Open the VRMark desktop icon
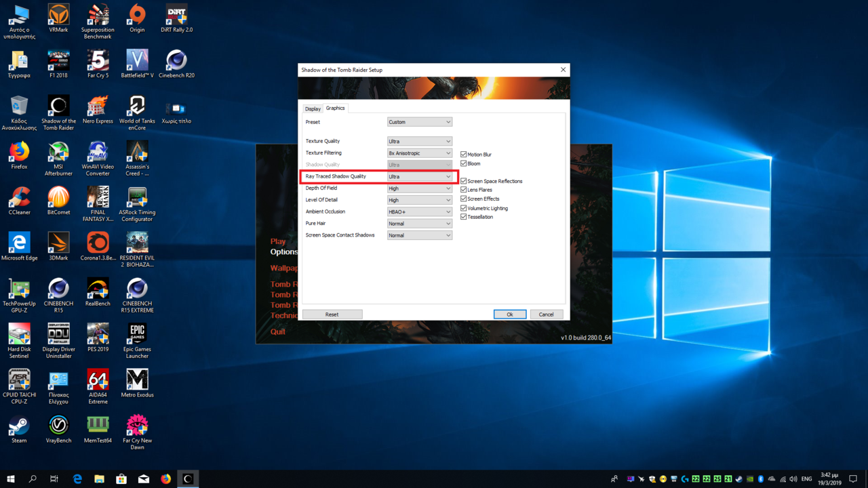Viewport: 868px width, 488px height. [58, 19]
